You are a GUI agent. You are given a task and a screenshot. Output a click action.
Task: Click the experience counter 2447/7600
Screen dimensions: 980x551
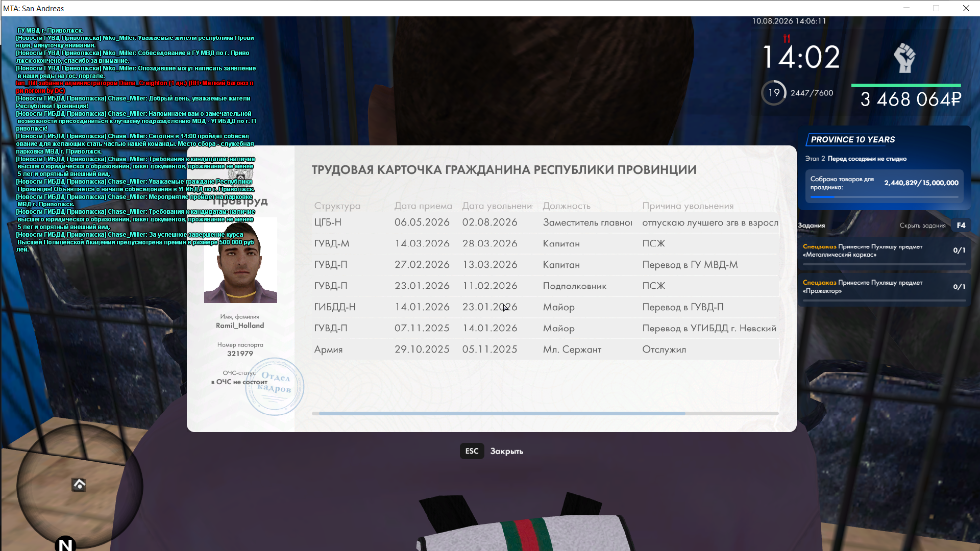(x=812, y=93)
